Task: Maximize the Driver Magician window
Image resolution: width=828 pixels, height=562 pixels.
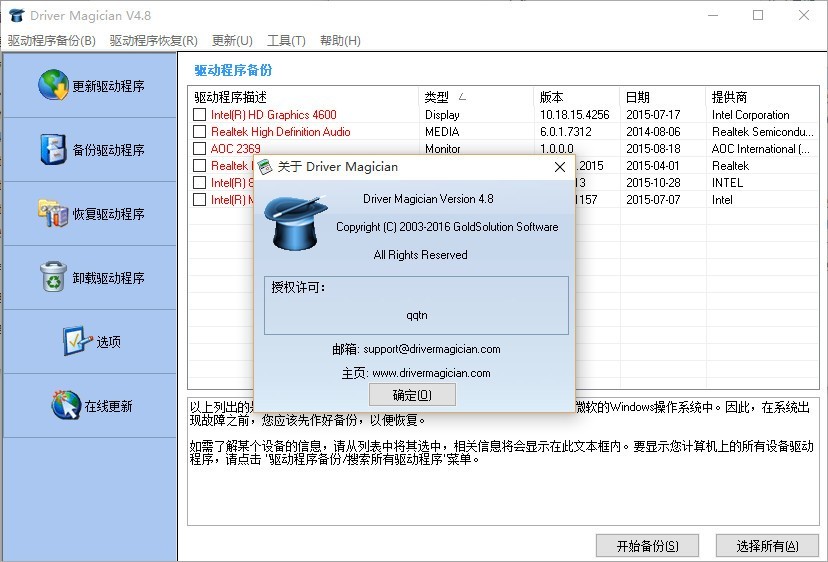Action: tap(758, 15)
